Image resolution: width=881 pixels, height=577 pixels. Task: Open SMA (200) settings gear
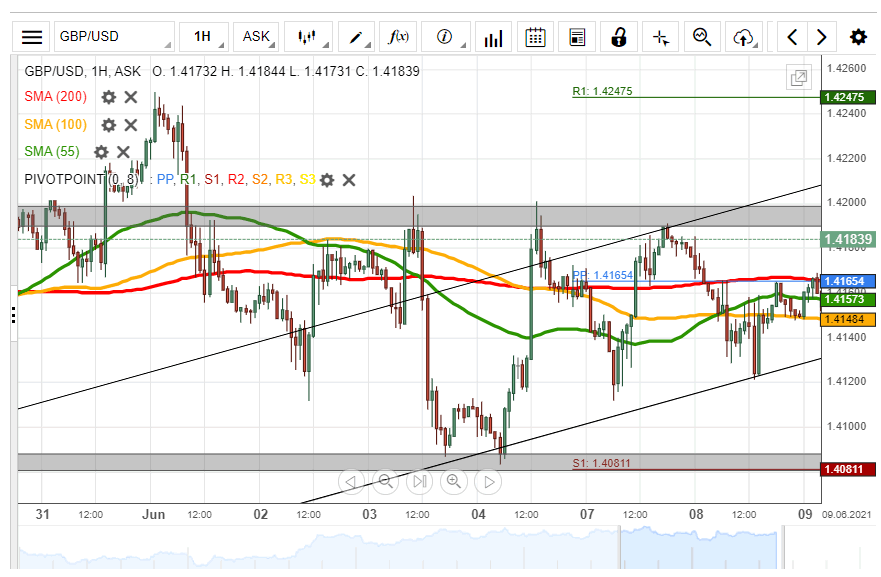point(108,97)
